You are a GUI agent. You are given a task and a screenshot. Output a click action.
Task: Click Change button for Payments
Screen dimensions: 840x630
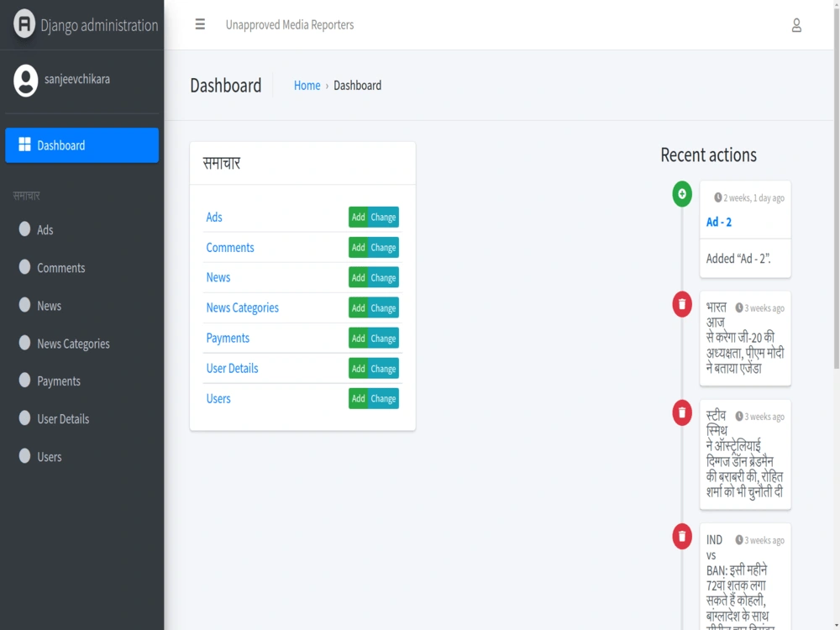click(x=384, y=338)
